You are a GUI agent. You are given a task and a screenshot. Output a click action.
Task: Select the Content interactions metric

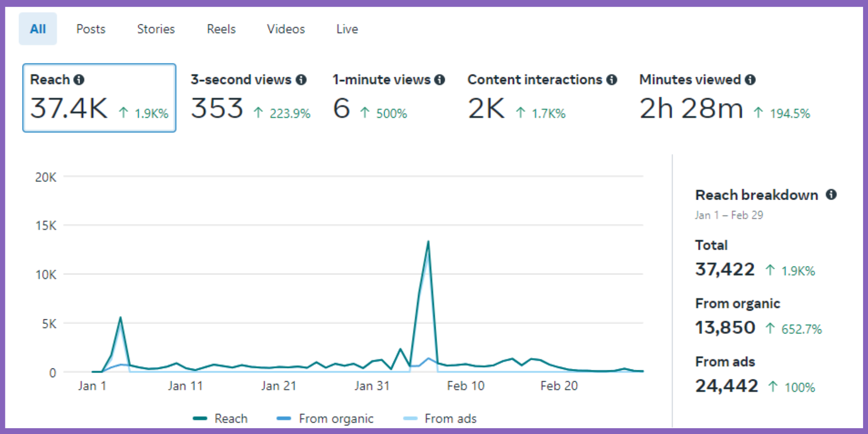pyautogui.click(x=542, y=98)
